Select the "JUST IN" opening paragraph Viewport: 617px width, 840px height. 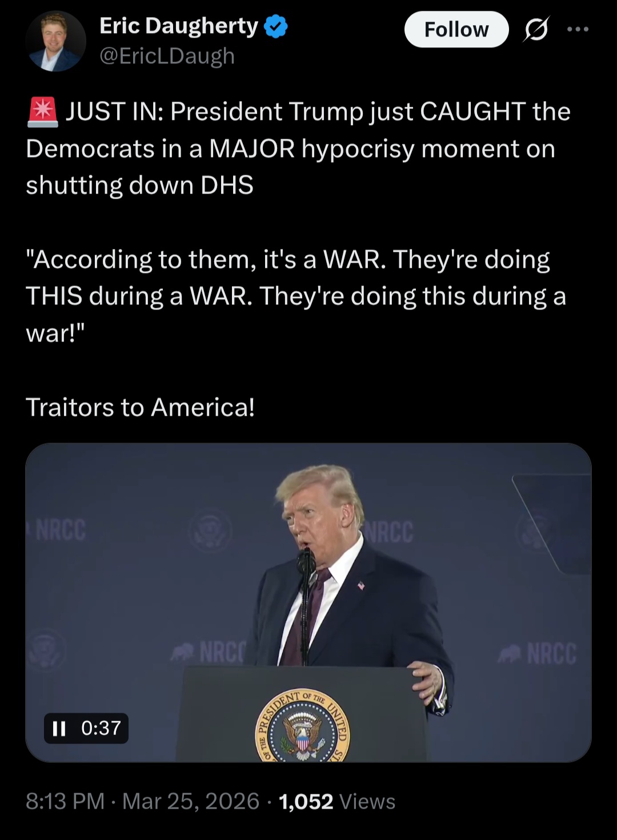pos(298,148)
